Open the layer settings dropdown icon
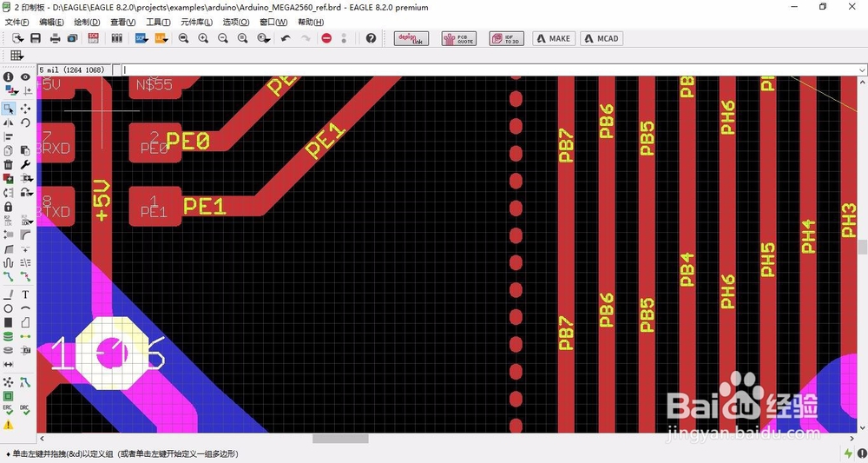Image resolution: width=868 pixels, height=463 pixels. (10, 90)
